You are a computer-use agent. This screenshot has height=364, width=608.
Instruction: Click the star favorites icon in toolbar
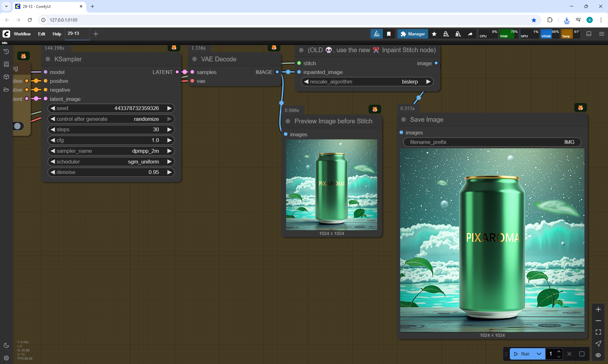pyautogui.click(x=434, y=34)
